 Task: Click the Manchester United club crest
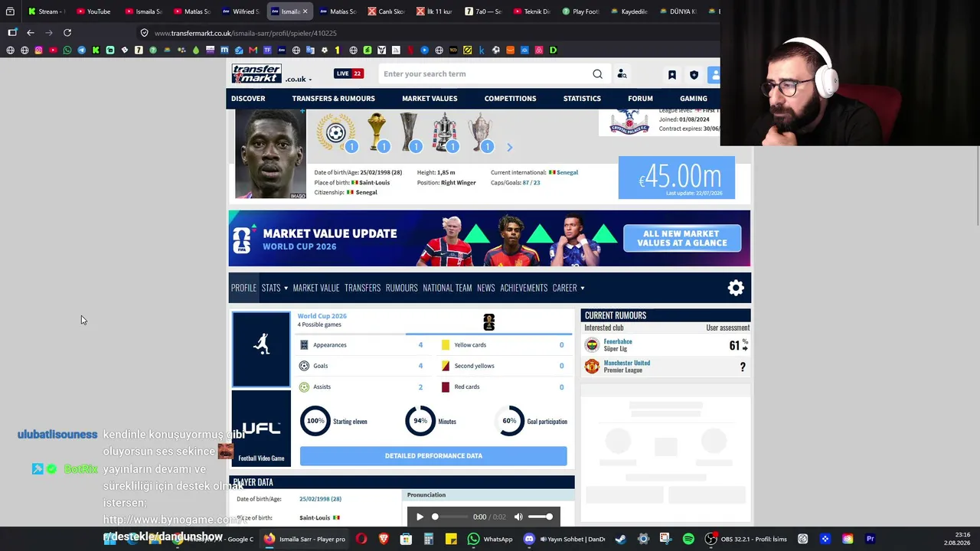(592, 367)
